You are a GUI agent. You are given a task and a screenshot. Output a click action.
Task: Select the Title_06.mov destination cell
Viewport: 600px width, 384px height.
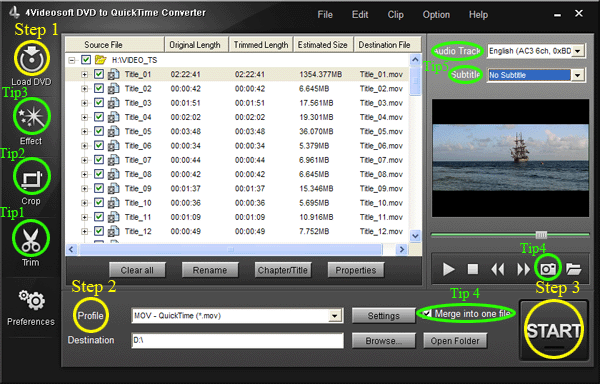381,146
